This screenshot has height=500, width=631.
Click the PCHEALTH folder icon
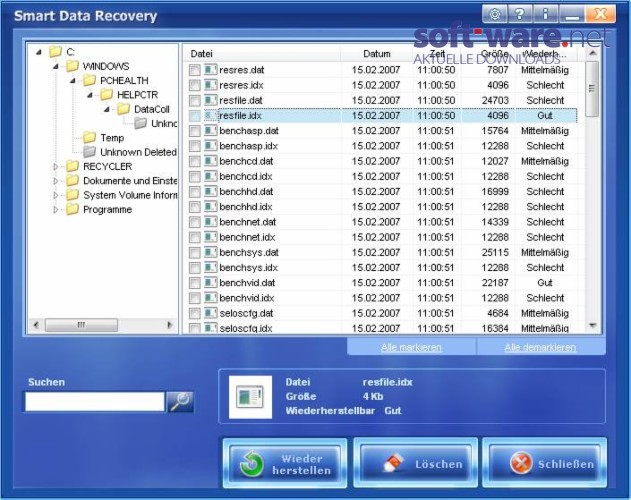pyautogui.click(x=89, y=80)
